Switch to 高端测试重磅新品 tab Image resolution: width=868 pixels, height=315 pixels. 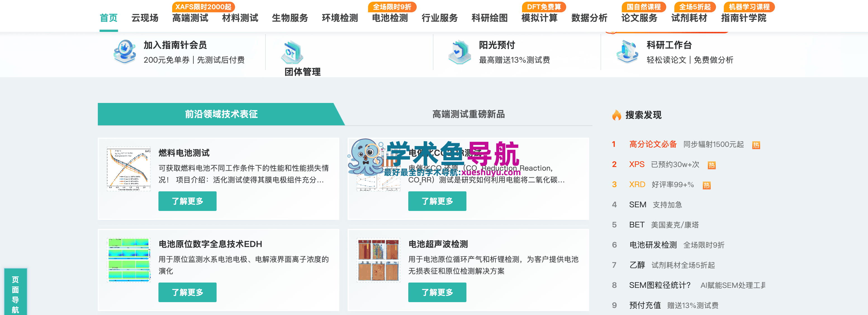[x=468, y=114]
